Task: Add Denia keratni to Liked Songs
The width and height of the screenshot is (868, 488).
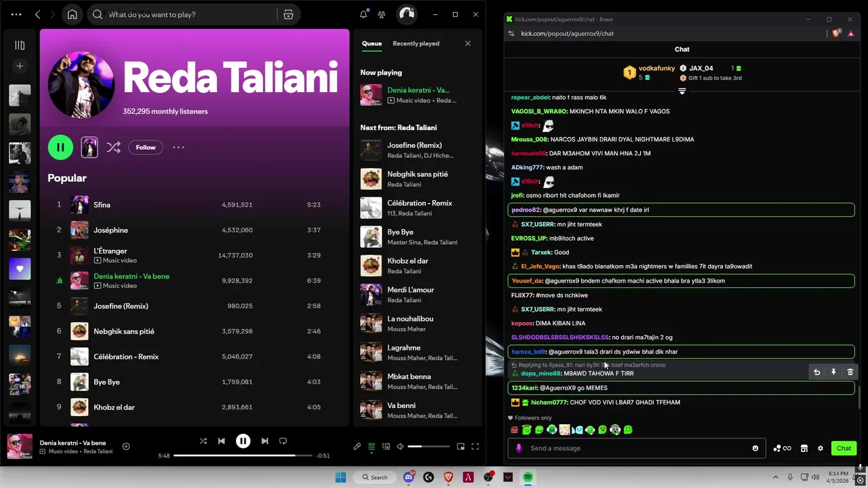Action: (x=126, y=446)
